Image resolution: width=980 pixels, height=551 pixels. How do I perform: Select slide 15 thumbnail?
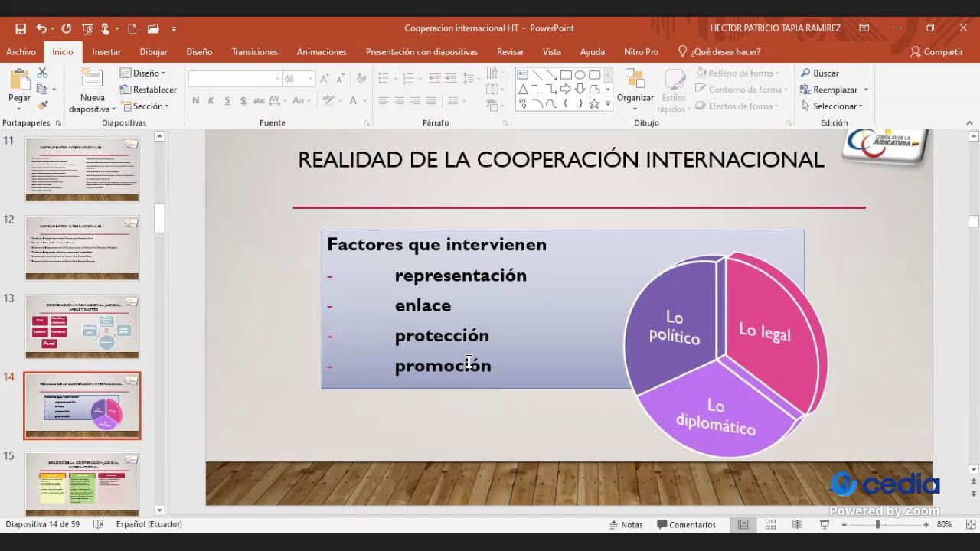click(x=82, y=484)
